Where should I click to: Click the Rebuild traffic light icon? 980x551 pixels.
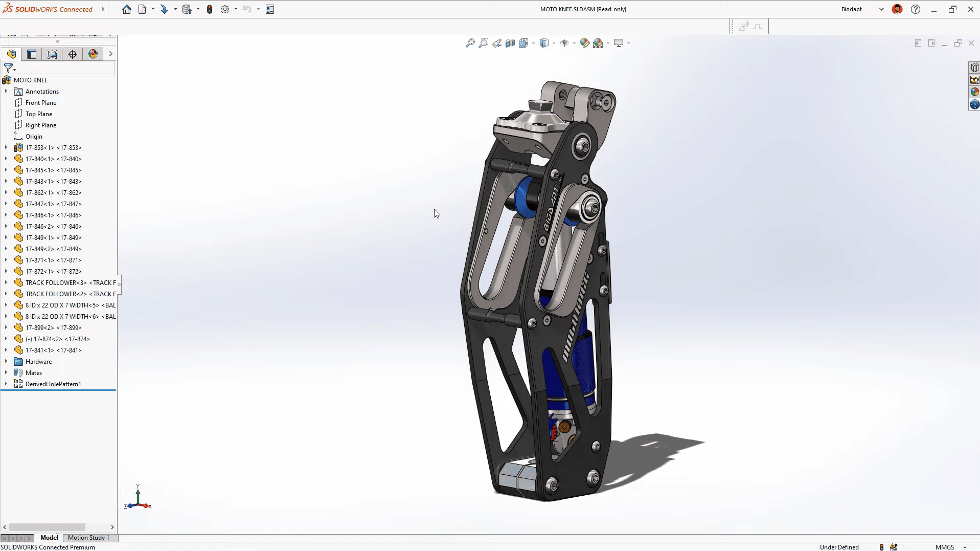tap(210, 9)
